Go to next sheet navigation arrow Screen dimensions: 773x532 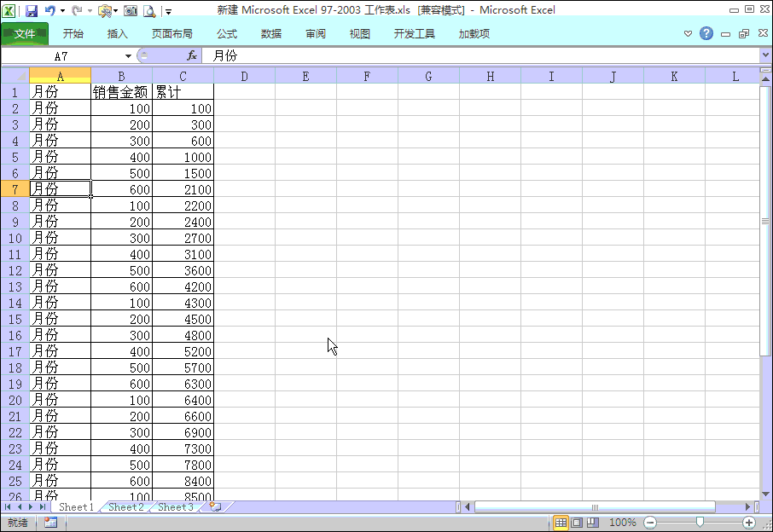(31, 507)
